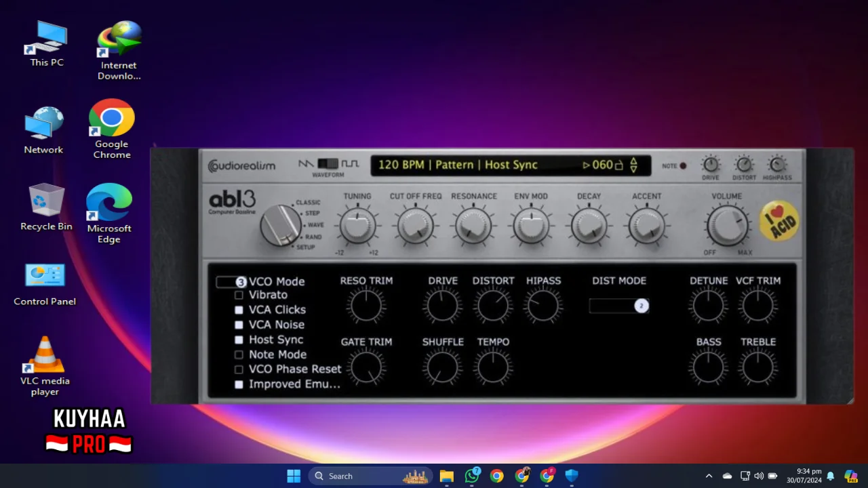Open Windows Security shield in taskbar

pyautogui.click(x=572, y=476)
